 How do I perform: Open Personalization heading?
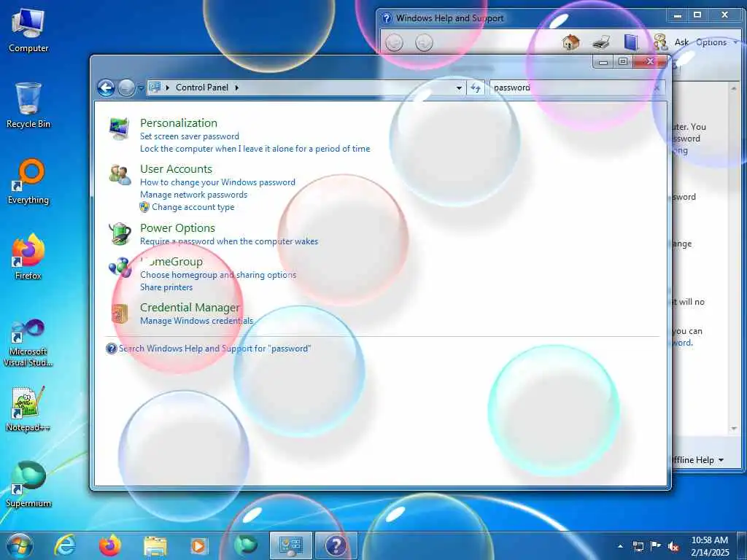click(x=179, y=122)
